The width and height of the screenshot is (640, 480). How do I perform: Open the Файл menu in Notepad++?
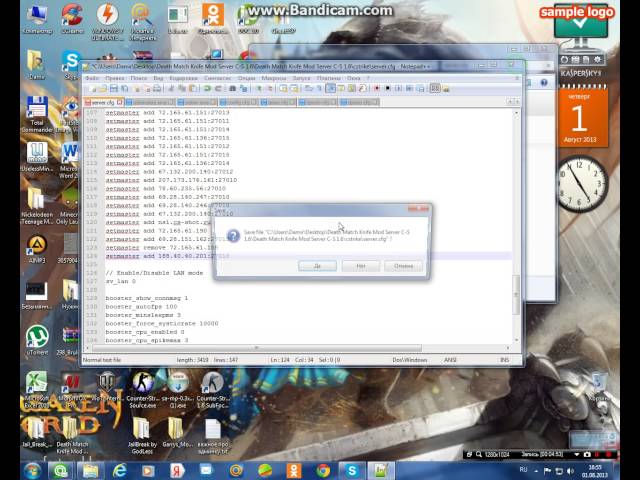point(92,78)
